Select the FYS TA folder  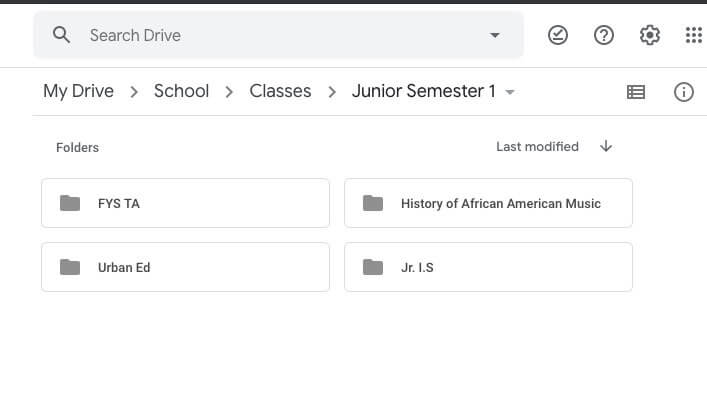pyautogui.click(x=185, y=203)
